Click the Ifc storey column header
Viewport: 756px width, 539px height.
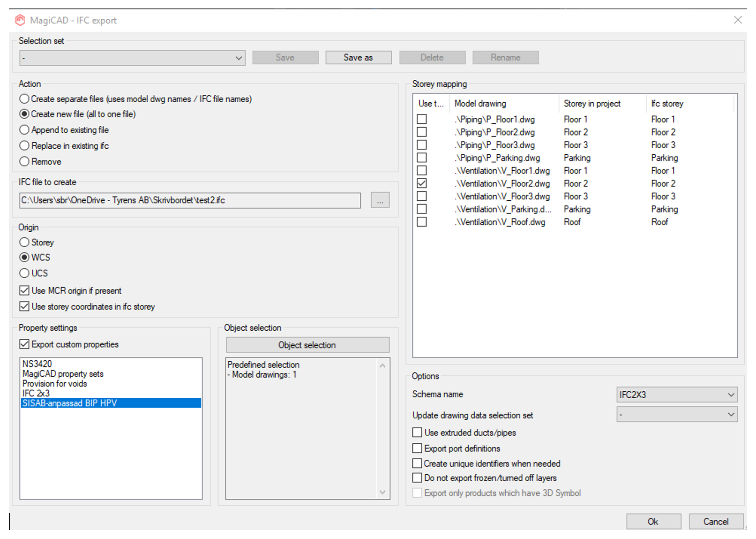[x=690, y=104]
